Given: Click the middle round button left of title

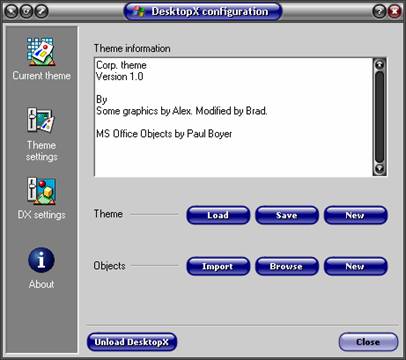Looking at the screenshot, I should pyautogui.click(x=26, y=12).
